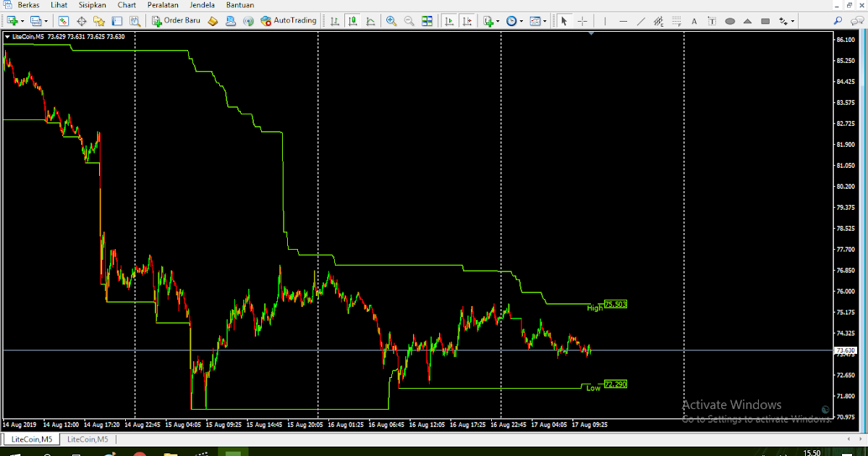Select the trendline drawing tool
Image resolution: width=868 pixels, height=456 pixels.
click(642, 20)
